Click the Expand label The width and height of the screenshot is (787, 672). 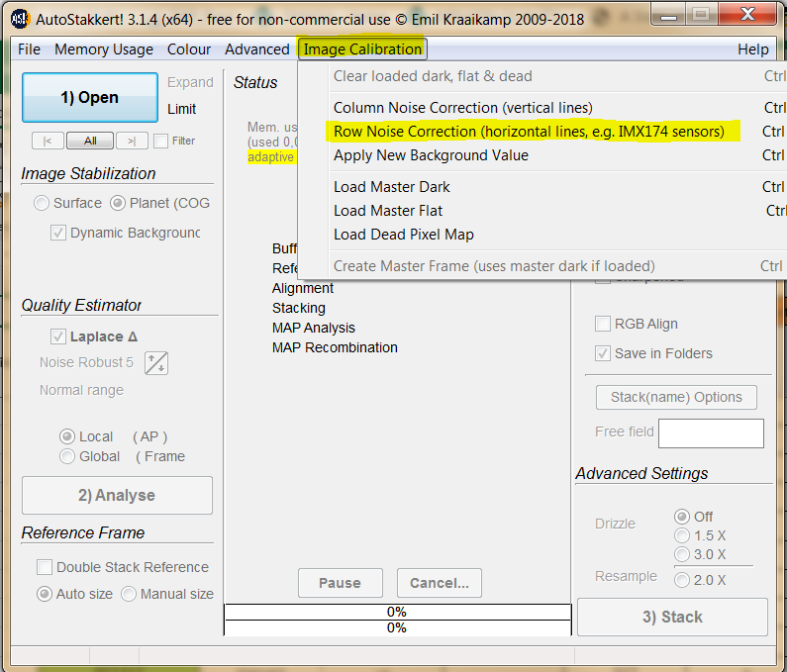190,82
